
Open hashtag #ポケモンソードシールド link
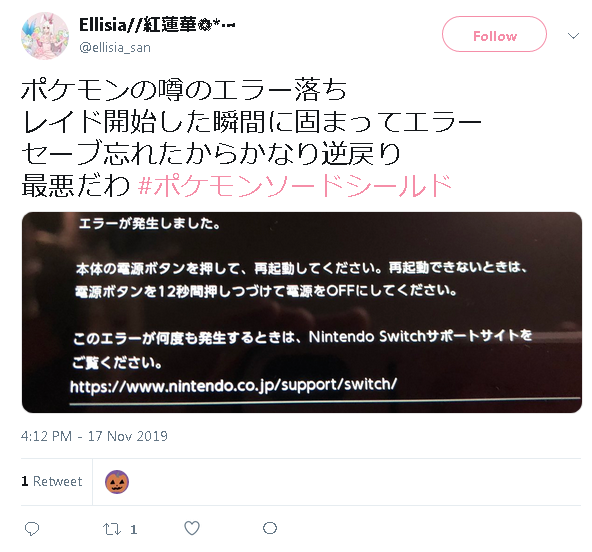tap(295, 185)
